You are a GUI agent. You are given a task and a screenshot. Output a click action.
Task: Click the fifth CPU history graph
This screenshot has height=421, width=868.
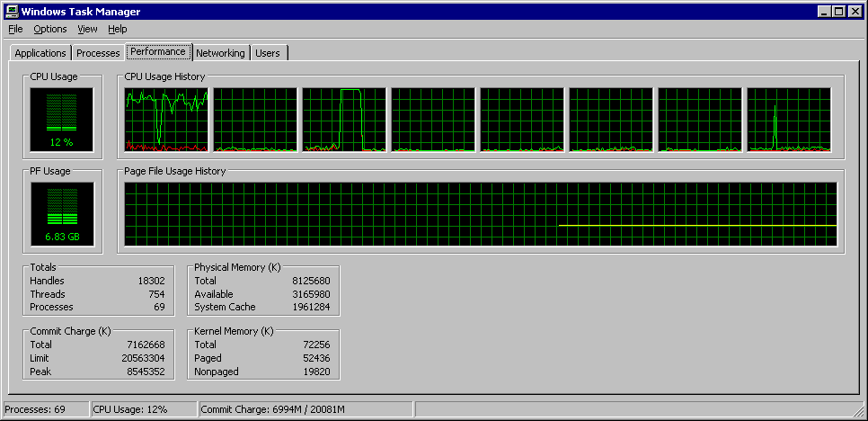(522, 119)
